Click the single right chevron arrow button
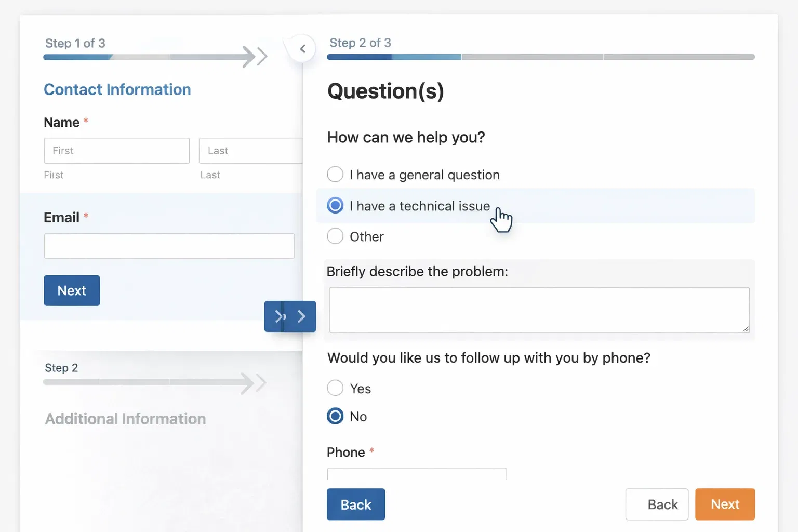The image size is (798, 532). pos(302,316)
